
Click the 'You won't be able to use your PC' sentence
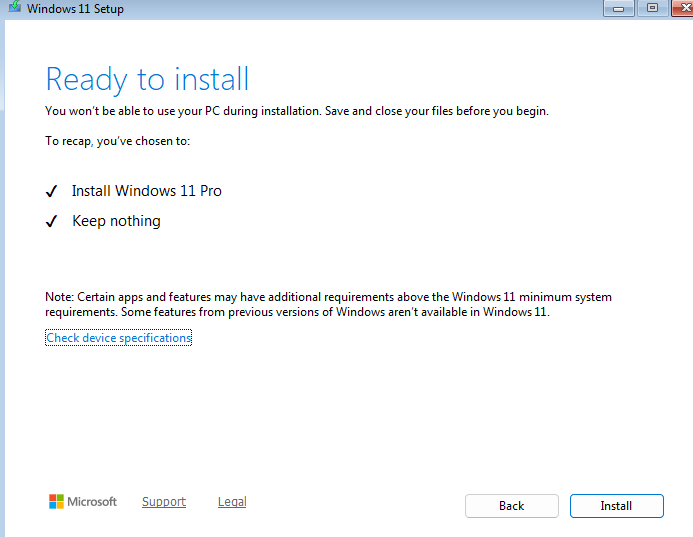297,111
